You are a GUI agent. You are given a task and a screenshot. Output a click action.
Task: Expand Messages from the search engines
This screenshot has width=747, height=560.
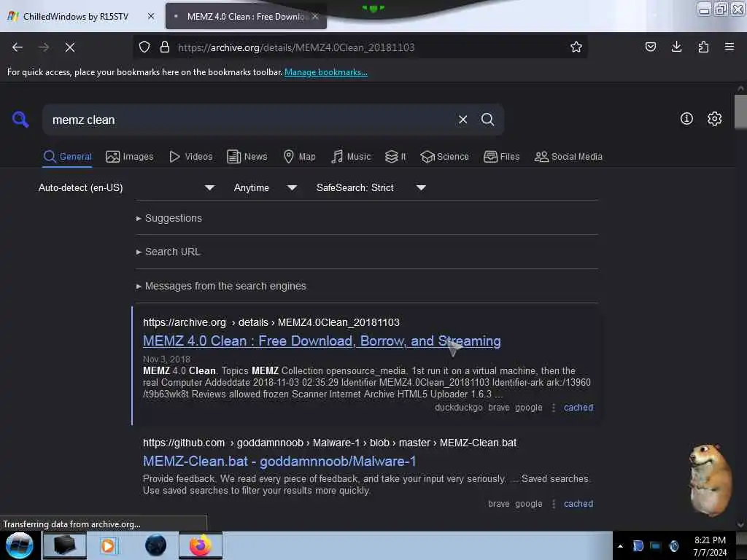[x=221, y=286]
